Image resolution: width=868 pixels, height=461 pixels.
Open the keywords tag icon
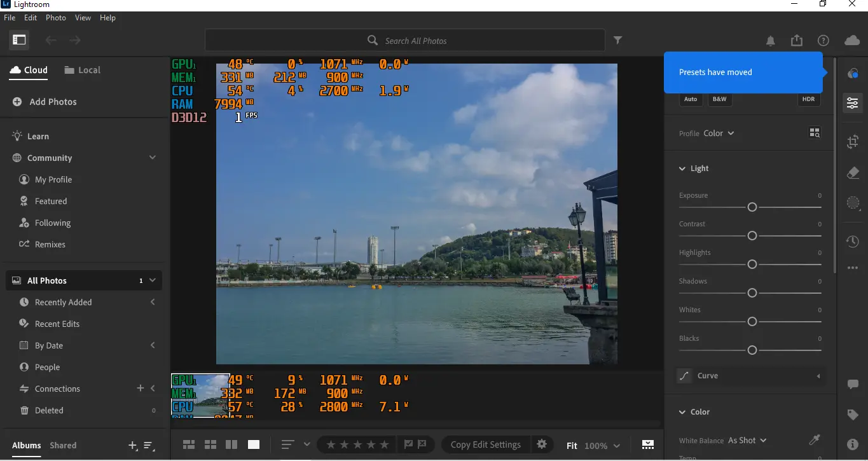853,415
